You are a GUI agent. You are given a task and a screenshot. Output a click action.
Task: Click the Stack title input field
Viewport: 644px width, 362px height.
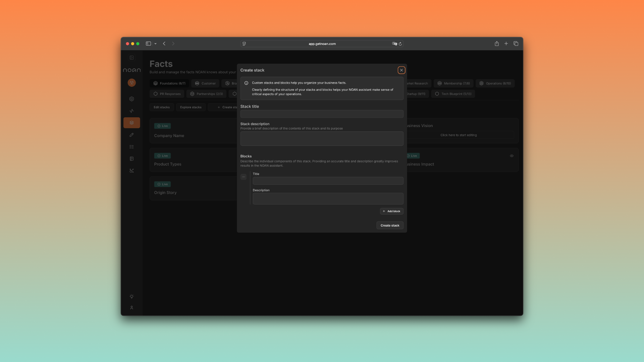322,114
